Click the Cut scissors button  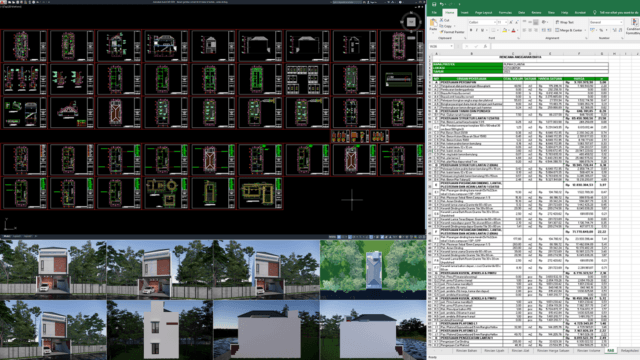pyautogui.click(x=444, y=20)
